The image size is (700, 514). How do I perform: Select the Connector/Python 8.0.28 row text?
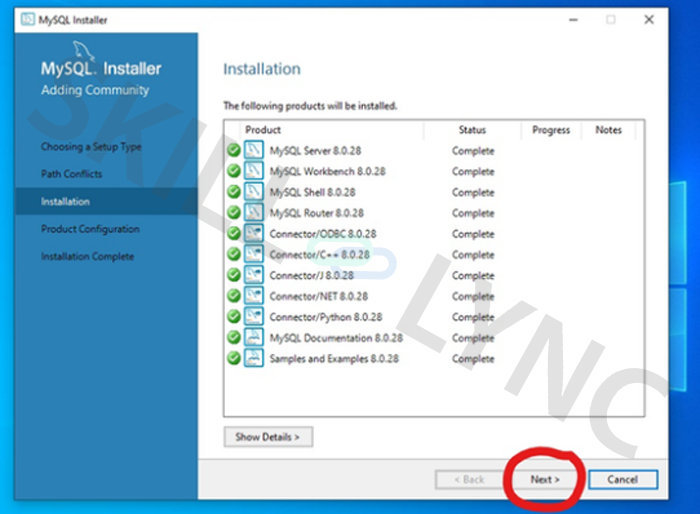(x=326, y=317)
